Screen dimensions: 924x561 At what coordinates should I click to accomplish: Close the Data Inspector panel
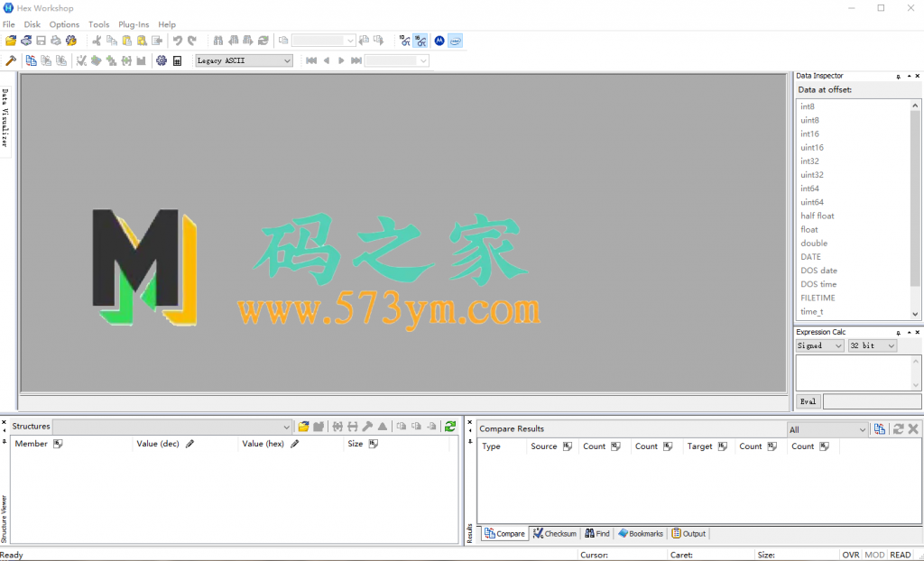point(918,76)
